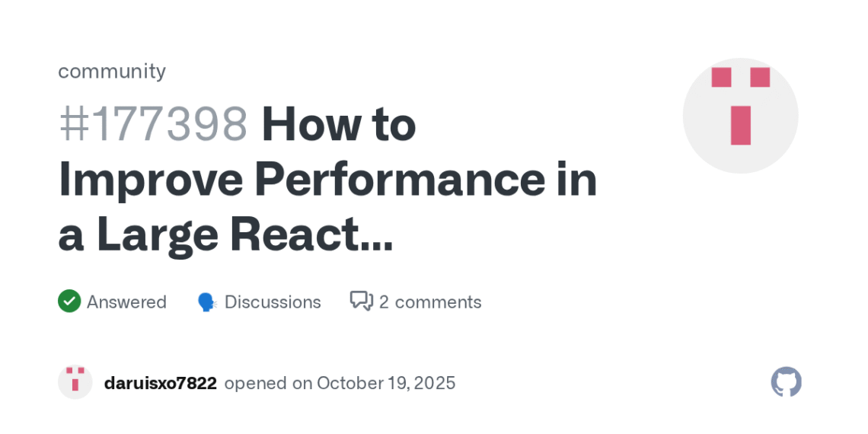Open the small daruisxo7822 avatar icon
The image size is (868, 434).
click(75, 382)
